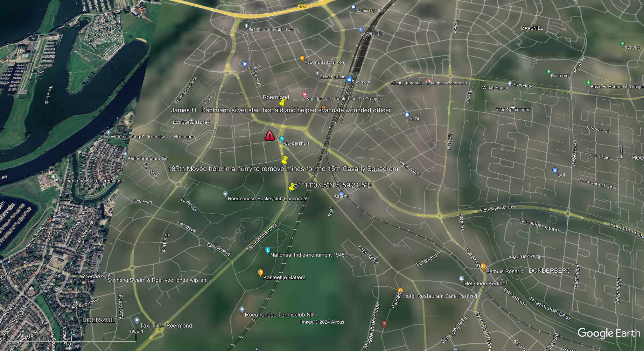Click the red warning triangle placemark
Screen dimensions: 644x351
coord(269,136)
